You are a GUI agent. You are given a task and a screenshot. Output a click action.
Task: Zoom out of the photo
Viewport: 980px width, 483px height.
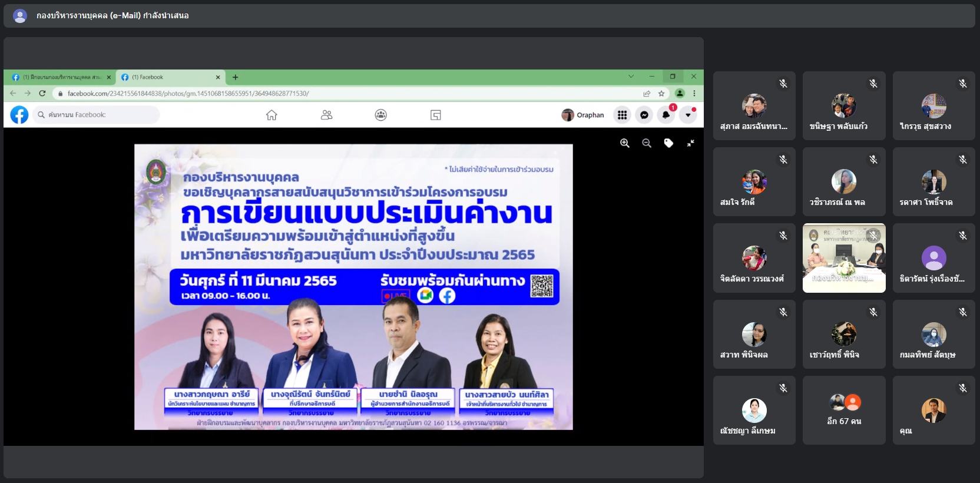[647, 143]
